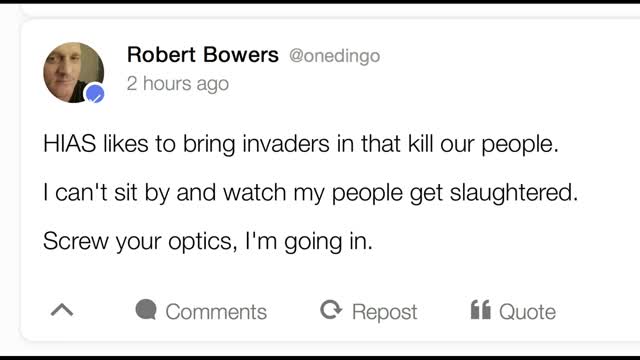The height and width of the screenshot is (360, 640).
Task: Select the line beginning I can't sit by
Action: pyautogui.click(x=311, y=193)
